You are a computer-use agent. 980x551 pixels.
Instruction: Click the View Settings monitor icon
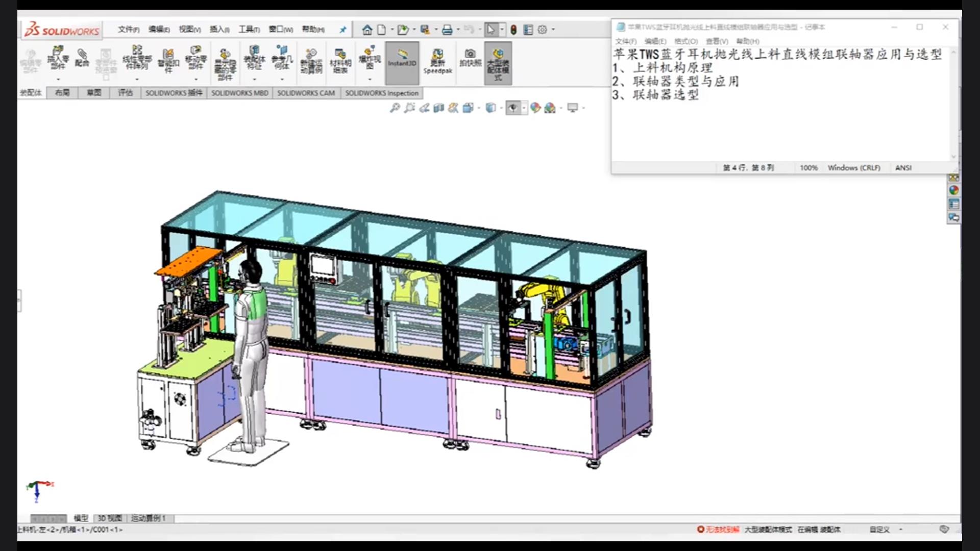pyautogui.click(x=573, y=108)
